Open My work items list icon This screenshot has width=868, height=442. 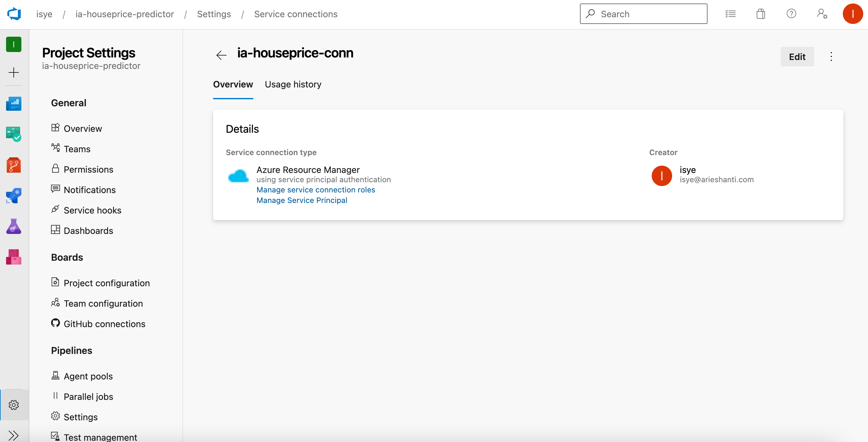click(731, 13)
